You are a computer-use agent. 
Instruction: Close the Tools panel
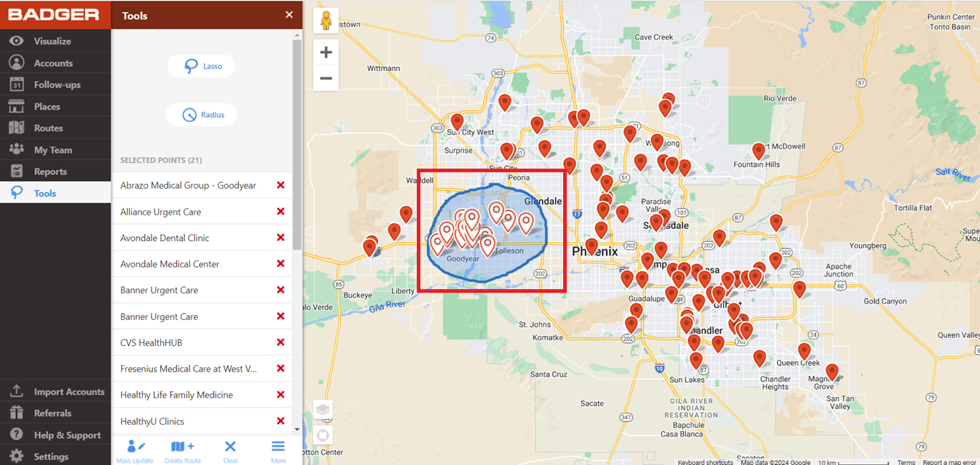coord(289,14)
